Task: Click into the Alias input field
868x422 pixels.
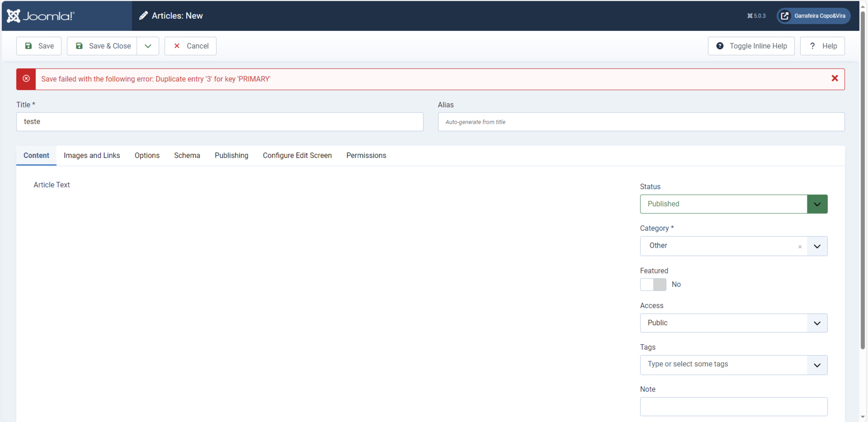Action: pyautogui.click(x=641, y=122)
